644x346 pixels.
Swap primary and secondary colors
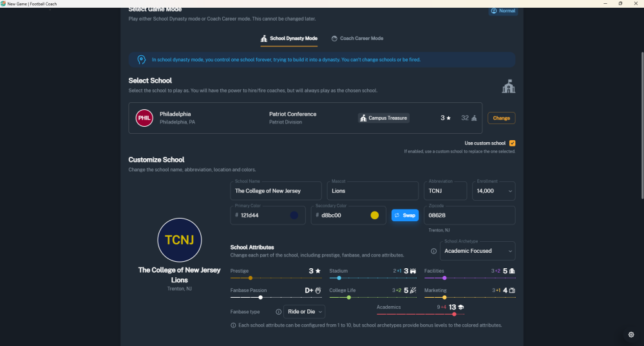pyautogui.click(x=405, y=215)
